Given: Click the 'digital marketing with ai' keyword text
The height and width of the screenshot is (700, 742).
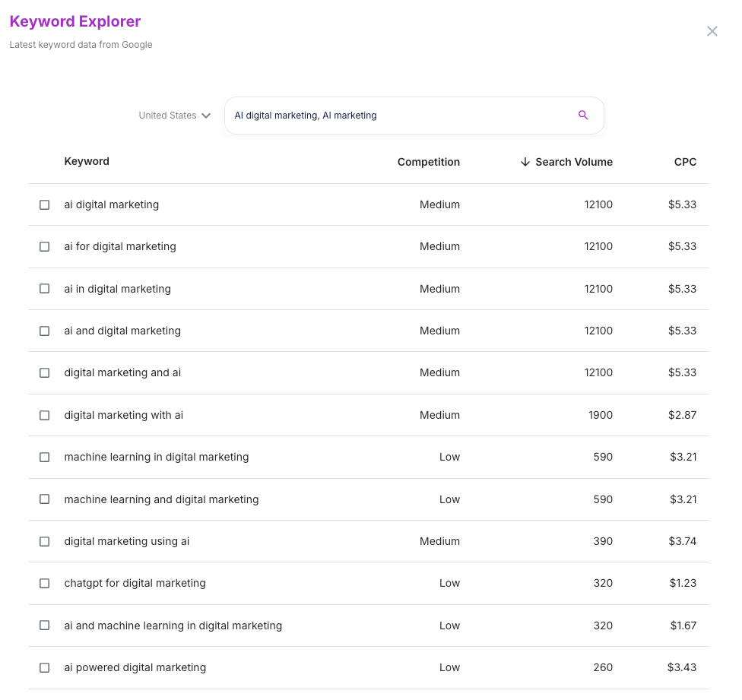Looking at the screenshot, I should pos(123,415).
